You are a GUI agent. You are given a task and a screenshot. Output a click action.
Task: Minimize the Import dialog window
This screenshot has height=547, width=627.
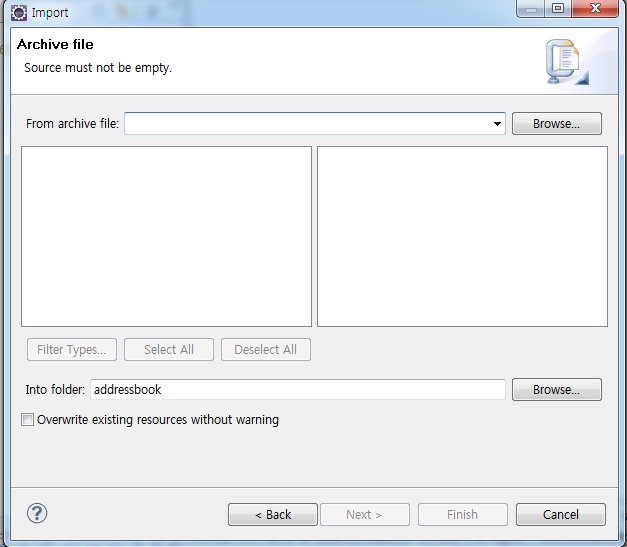[531, 9]
